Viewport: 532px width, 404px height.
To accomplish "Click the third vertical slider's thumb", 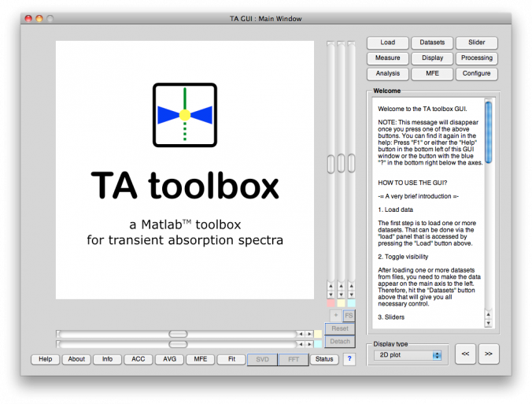I will 352,163.
